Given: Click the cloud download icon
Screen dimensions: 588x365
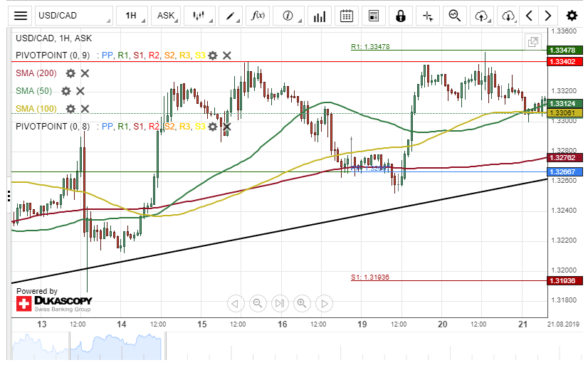Looking at the screenshot, I should (x=508, y=16).
